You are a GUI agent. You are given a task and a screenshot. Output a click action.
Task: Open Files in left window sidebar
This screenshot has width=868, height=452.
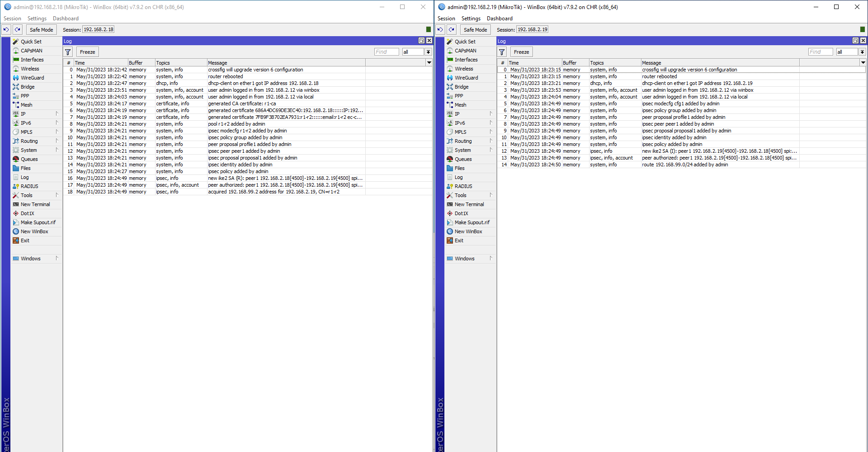pyautogui.click(x=25, y=168)
